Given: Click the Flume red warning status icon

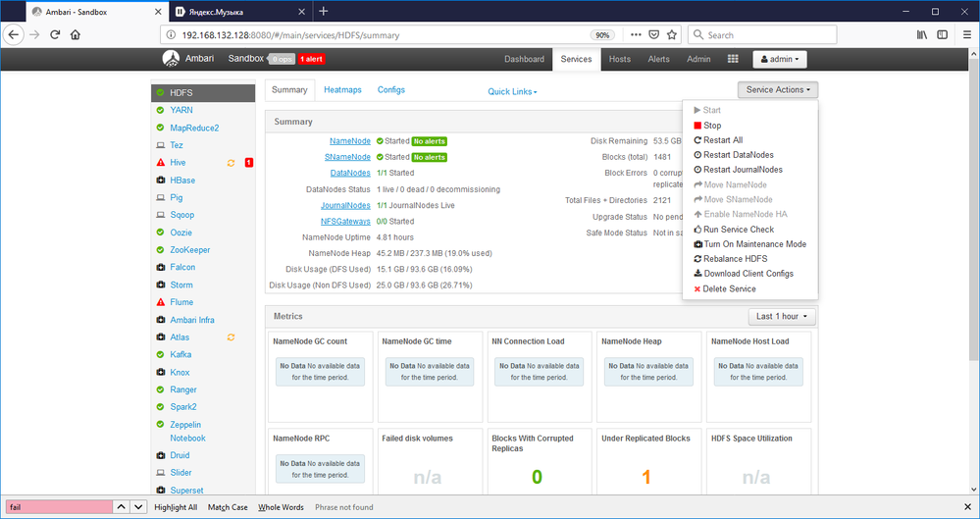Looking at the screenshot, I should pyautogui.click(x=161, y=302).
